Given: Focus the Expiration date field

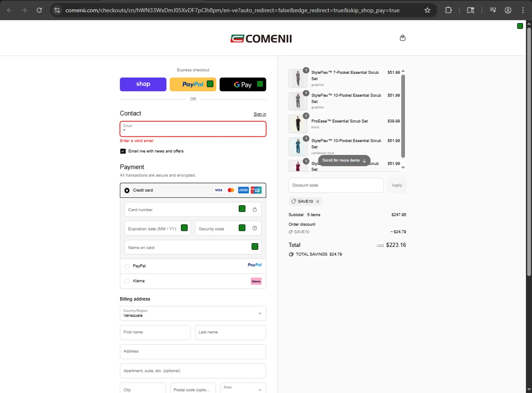Looking at the screenshot, I should point(157,228).
